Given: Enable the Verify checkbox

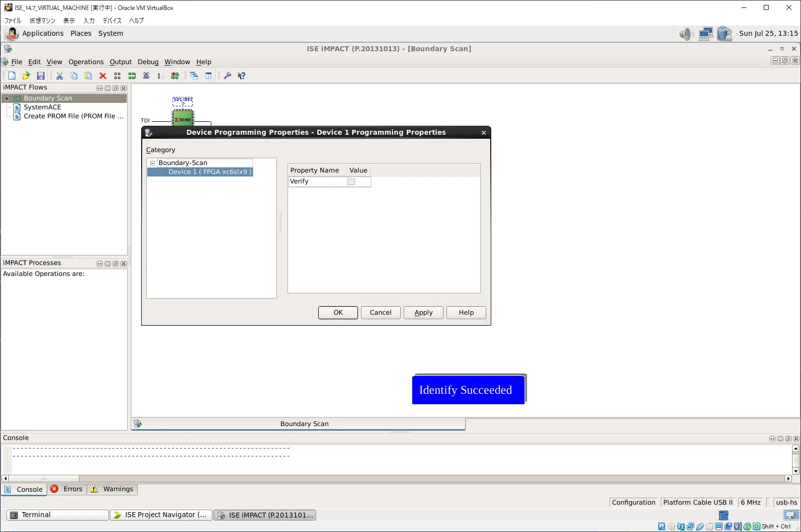Looking at the screenshot, I should 352,182.
